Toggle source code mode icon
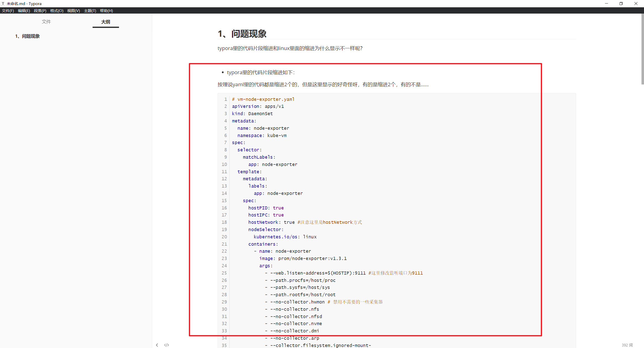The image size is (644, 348). pos(167,345)
